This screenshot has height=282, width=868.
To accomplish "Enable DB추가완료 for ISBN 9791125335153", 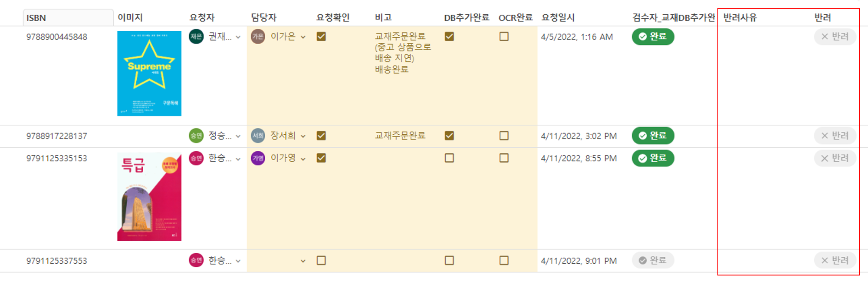I will (449, 158).
